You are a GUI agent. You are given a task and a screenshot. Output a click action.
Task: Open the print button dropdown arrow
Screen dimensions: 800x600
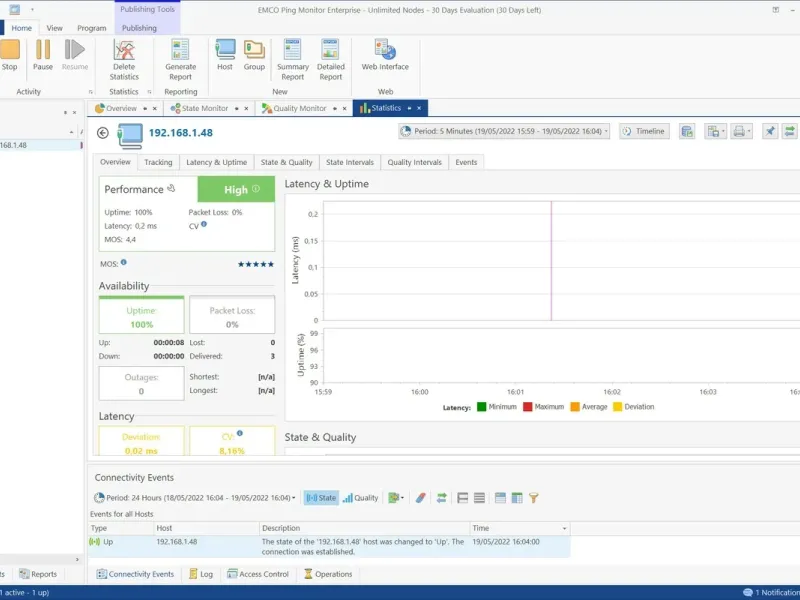coord(749,131)
